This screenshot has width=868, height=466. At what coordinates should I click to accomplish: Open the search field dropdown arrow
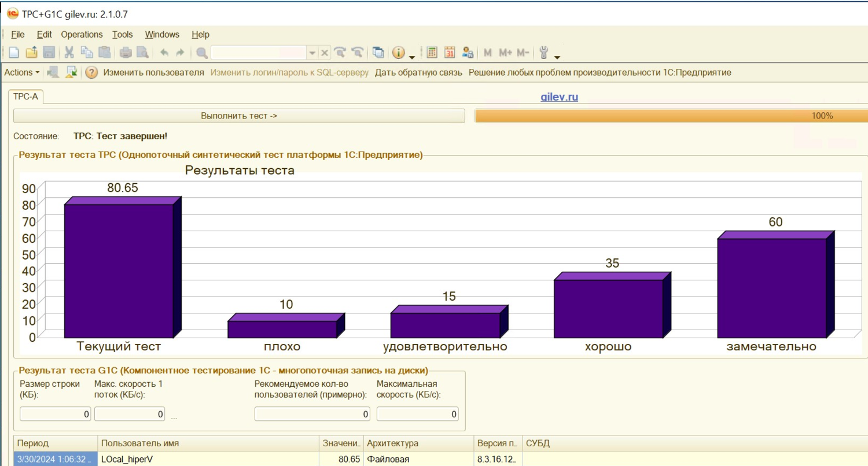[312, 53]
